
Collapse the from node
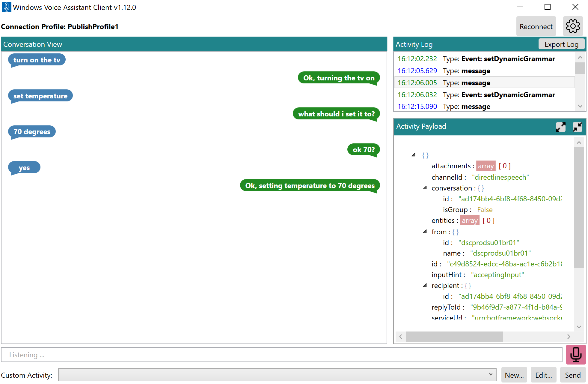425,231
